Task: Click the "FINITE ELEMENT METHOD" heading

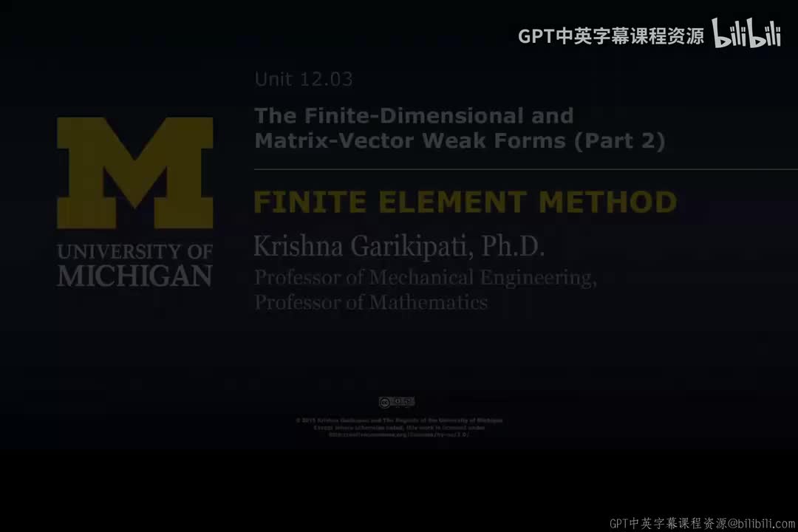Action: tap(465, 202)
